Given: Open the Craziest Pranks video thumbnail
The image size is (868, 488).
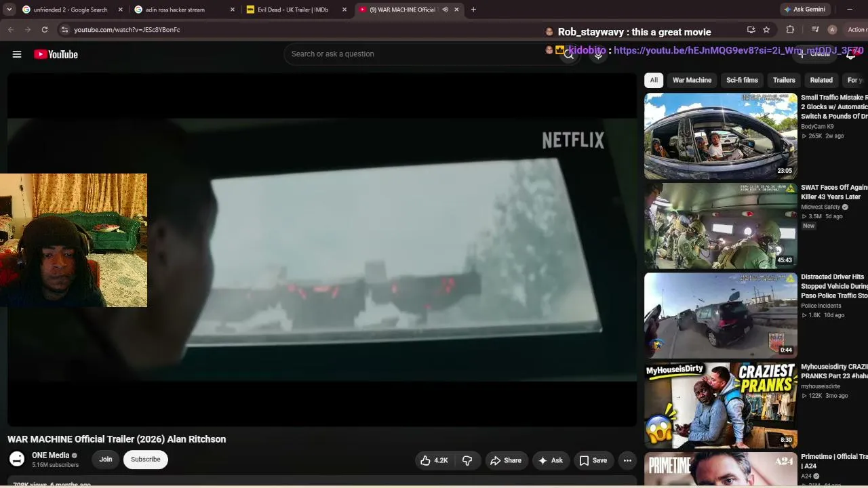Looking at the screenshot, I should pyautogui.click(x=721, y=406).
